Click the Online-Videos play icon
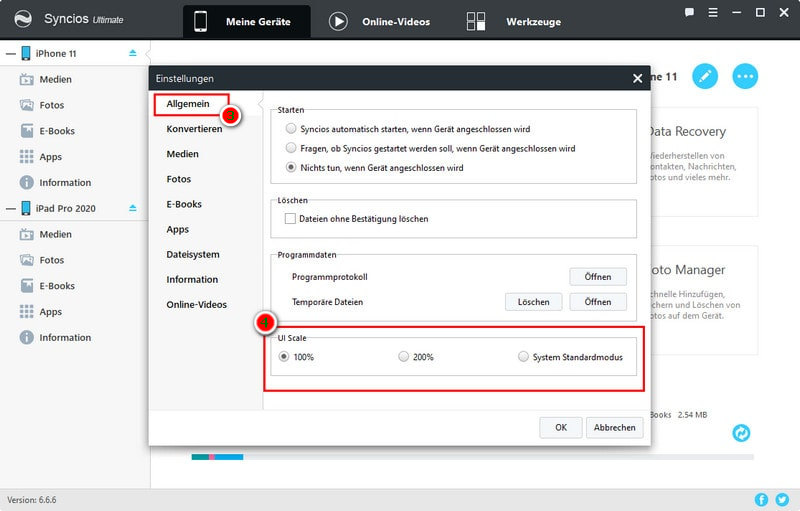The height and width of the screenshot is (511, 800). [x=338, y=21]
